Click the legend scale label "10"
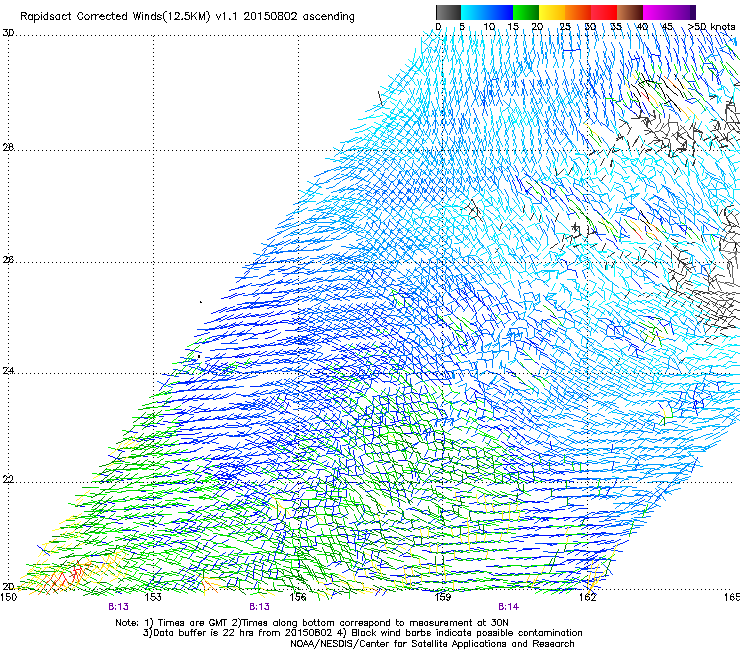Image resolution: width=740 pixels, height=650 pixels. coord(489,27)
